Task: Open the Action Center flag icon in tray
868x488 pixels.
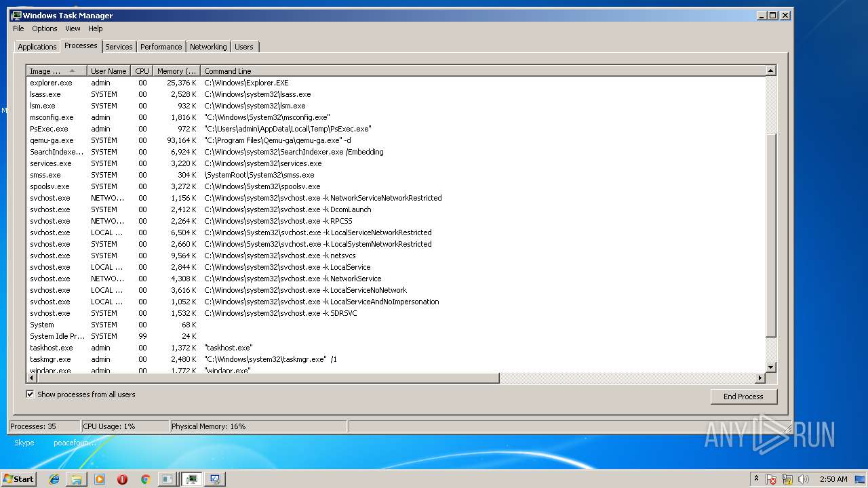Action: point(771,479)
